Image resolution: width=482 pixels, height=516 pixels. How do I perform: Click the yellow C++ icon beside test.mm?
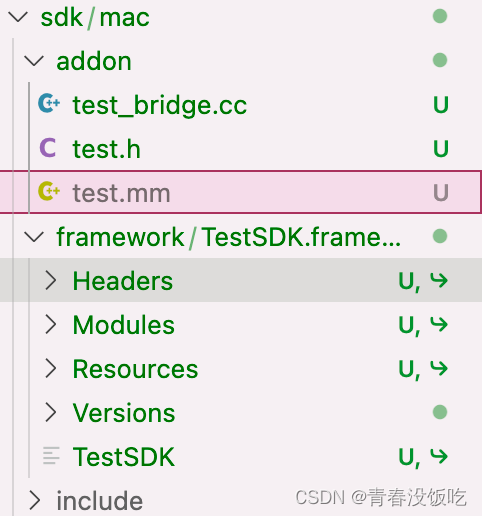[49, 192]
